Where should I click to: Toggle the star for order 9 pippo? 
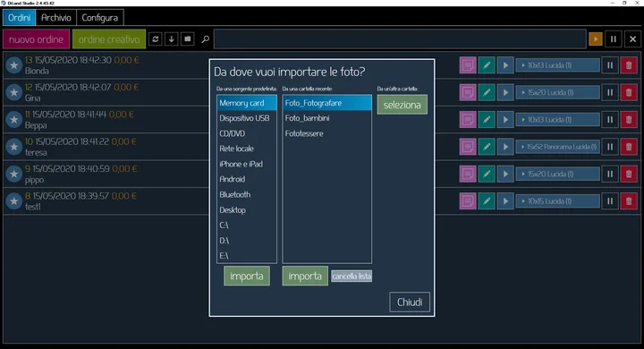tap(14, 174)
